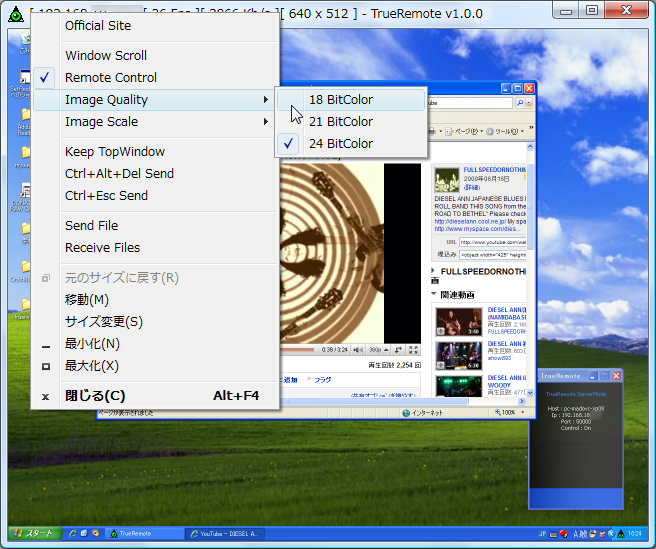Uncheck the Remote Control option

155,78
